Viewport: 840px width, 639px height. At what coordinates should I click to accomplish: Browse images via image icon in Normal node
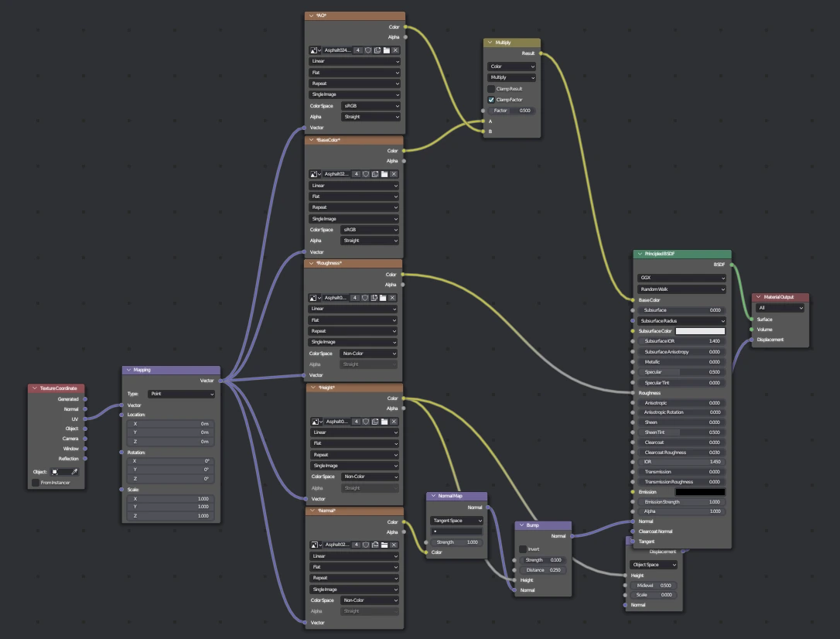(x=315, y=545)
